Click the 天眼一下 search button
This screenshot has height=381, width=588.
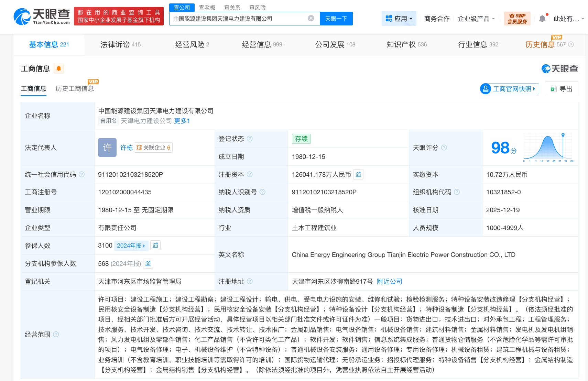pyautogui.click(x=336, y=19)
